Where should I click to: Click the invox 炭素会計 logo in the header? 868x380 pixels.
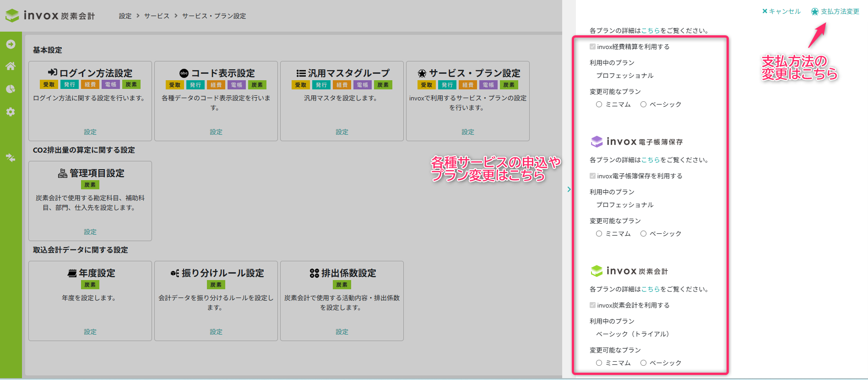[49, 16]
